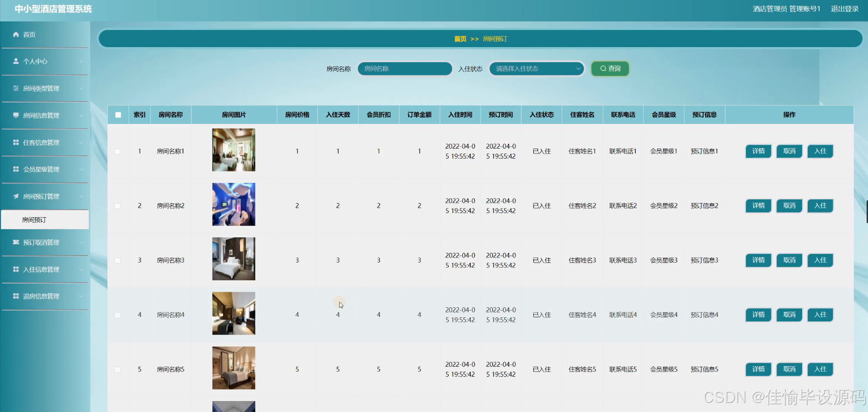Open the 住客信息管理 menu label

tap(41, 142)
